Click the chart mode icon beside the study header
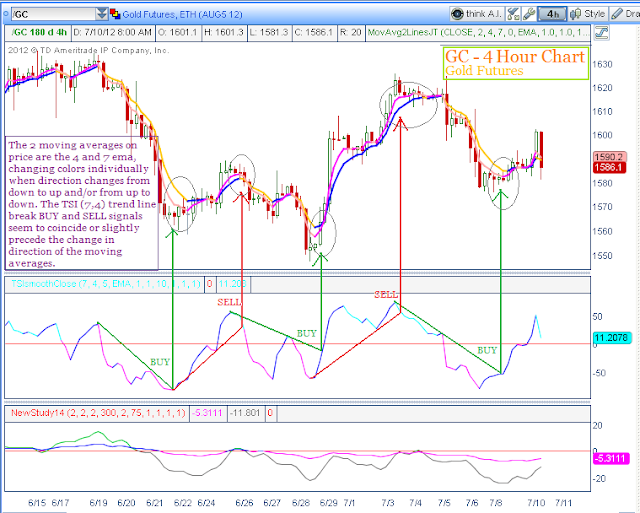The width and height of the screenshot is (640, 513). [x=601, y=33]
